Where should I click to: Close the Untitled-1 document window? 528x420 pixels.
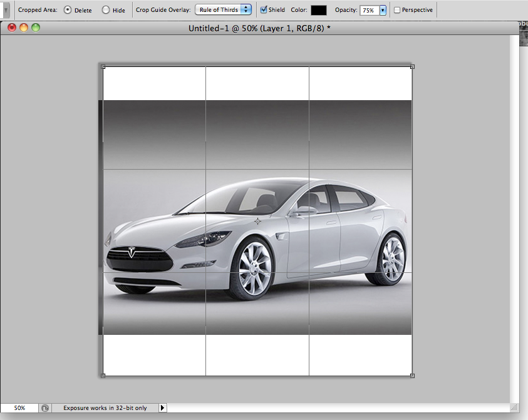point(12,28)
